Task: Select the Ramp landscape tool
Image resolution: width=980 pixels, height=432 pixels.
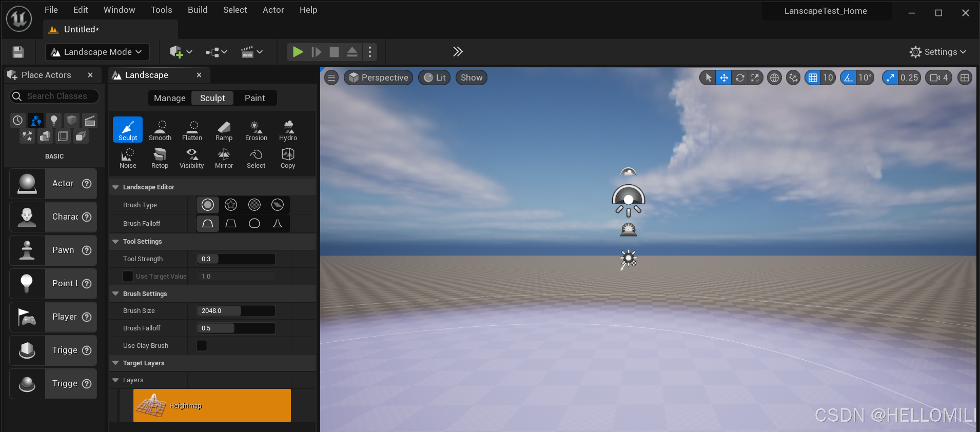Action: tap(224, 129)
